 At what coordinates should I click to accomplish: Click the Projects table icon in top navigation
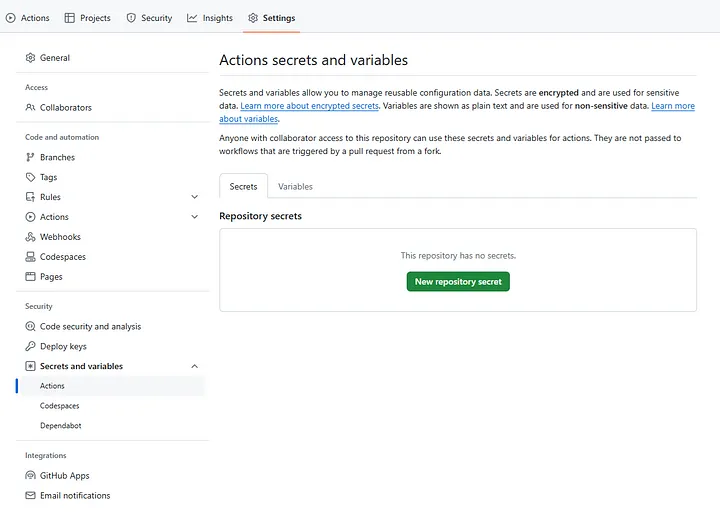(69, 18)
